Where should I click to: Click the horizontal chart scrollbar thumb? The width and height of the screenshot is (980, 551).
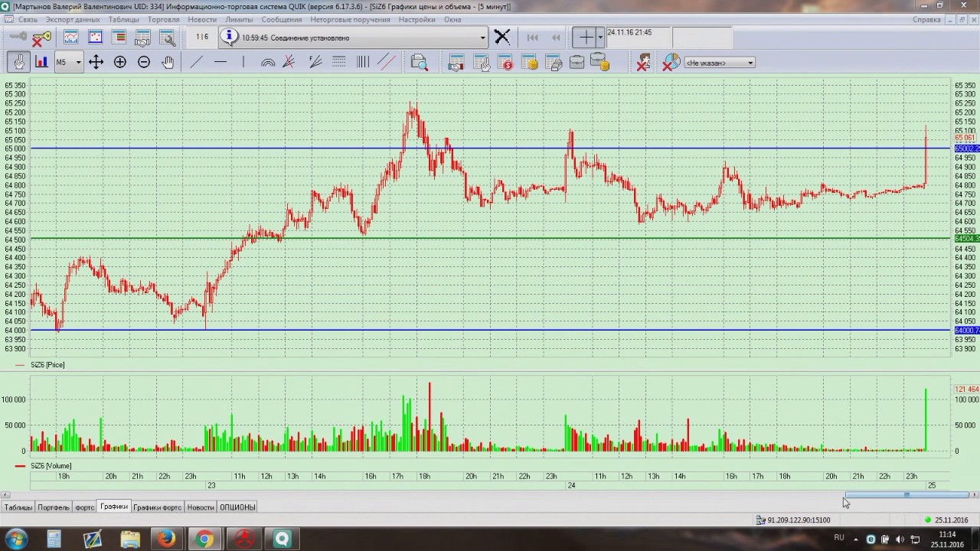click(907, 495)
